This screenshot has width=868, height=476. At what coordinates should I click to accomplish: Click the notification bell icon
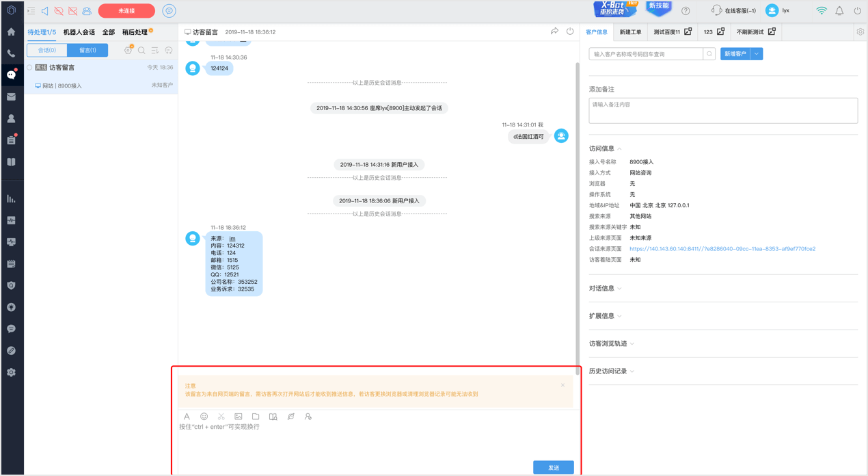(x=839, y=11)
